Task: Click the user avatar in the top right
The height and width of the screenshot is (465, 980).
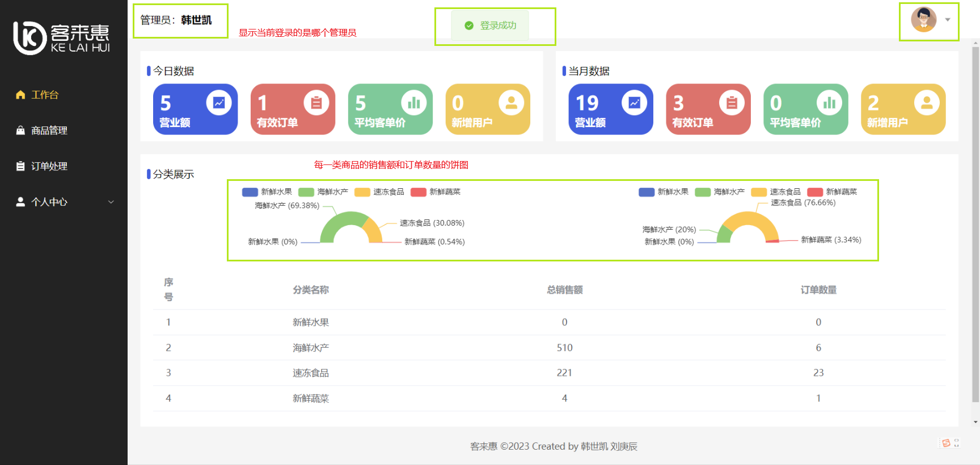Action: pyautogui.click(x=923, y=20)
